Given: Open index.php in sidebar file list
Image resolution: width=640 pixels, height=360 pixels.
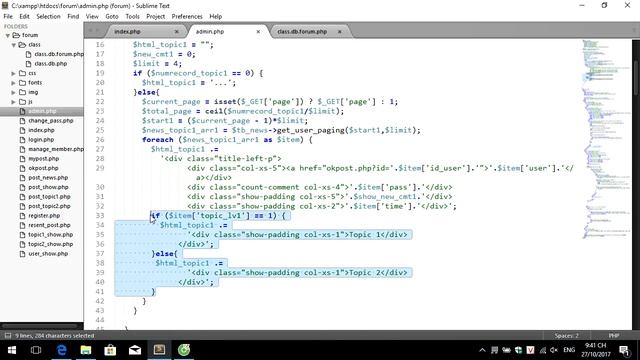Looking at the screenshot, I should [41, 130].
